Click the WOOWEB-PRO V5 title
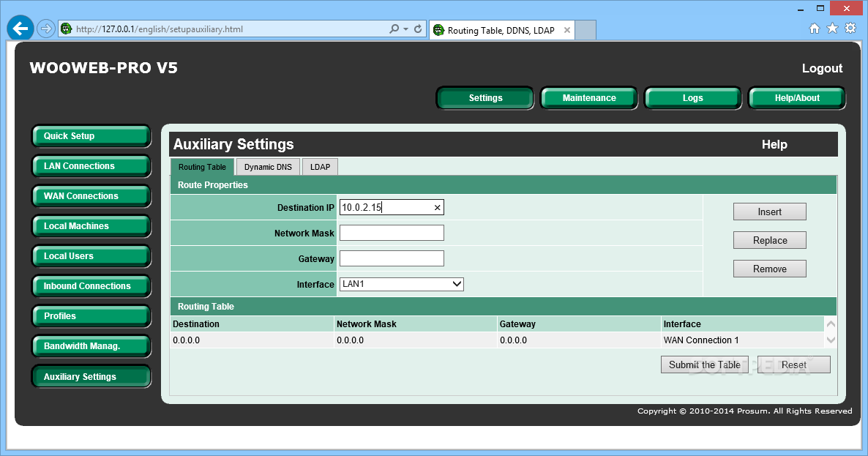 click(103, 68)
